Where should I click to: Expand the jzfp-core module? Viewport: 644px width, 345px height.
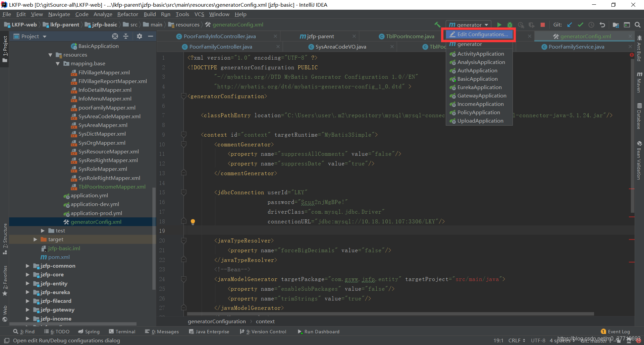pos(28,275)
